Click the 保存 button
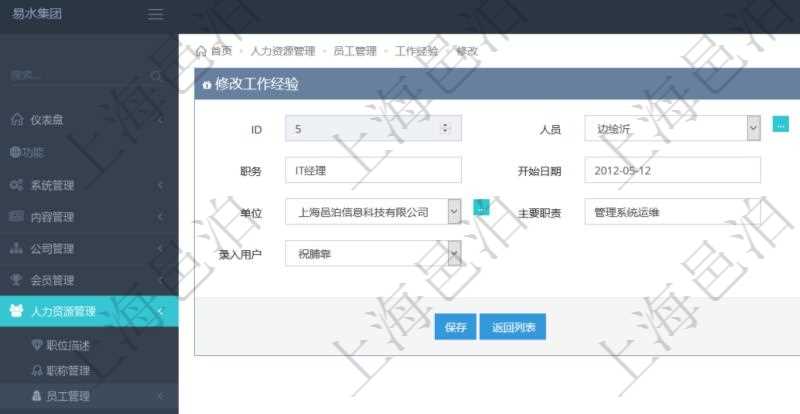This screenshot has width=800, height=414. [x=455, y=327]
